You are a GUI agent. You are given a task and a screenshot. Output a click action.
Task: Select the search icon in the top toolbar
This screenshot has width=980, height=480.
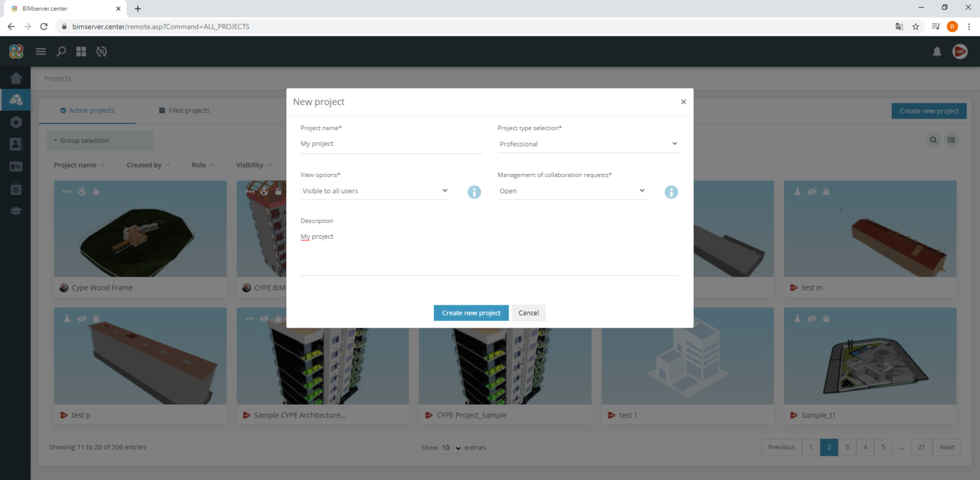(61, 52)
